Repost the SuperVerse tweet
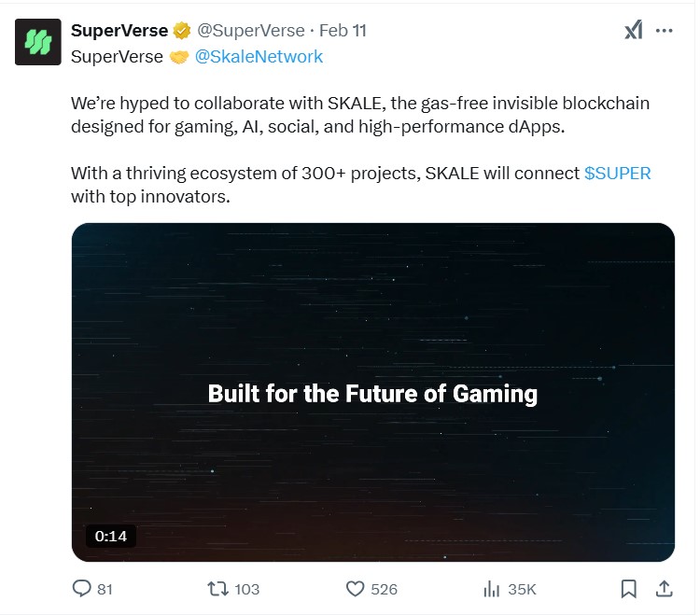Viewport: 700px width, 615px height. pyautogui.click(x=218, y=589)
